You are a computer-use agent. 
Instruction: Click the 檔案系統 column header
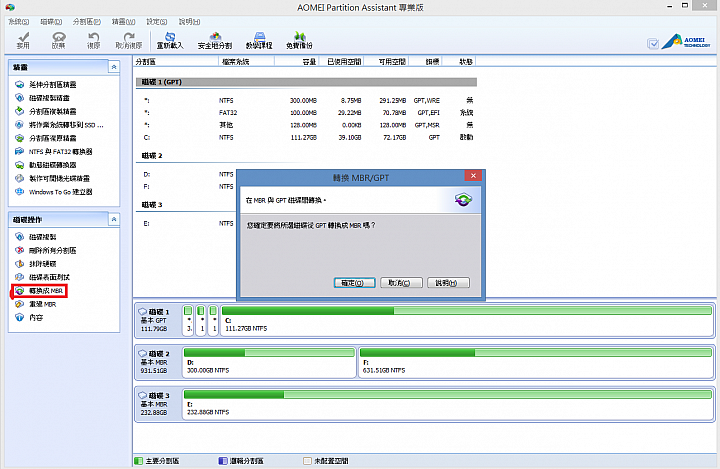pos(247,62)
